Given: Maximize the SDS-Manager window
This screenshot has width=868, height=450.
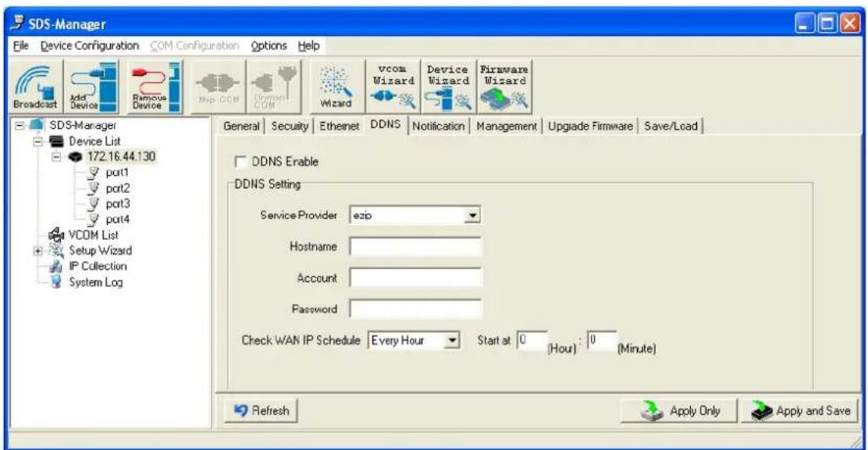Looking at the screenshot, I should [827, 24].
